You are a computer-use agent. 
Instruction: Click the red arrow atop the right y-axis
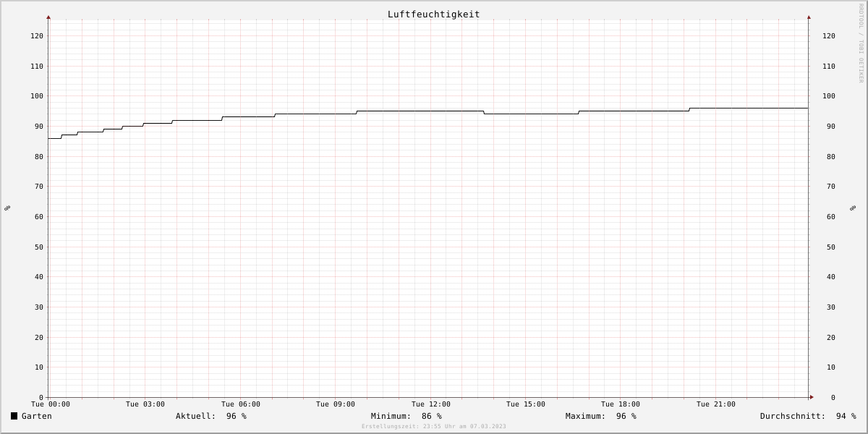point(809,17)
